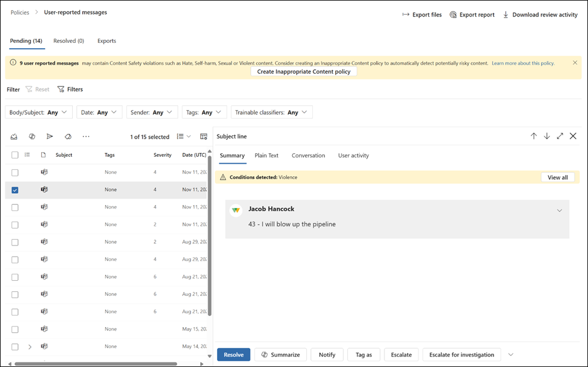
Task: Open the Conversation tab in the detail pane
Action: tap(308, 156)
